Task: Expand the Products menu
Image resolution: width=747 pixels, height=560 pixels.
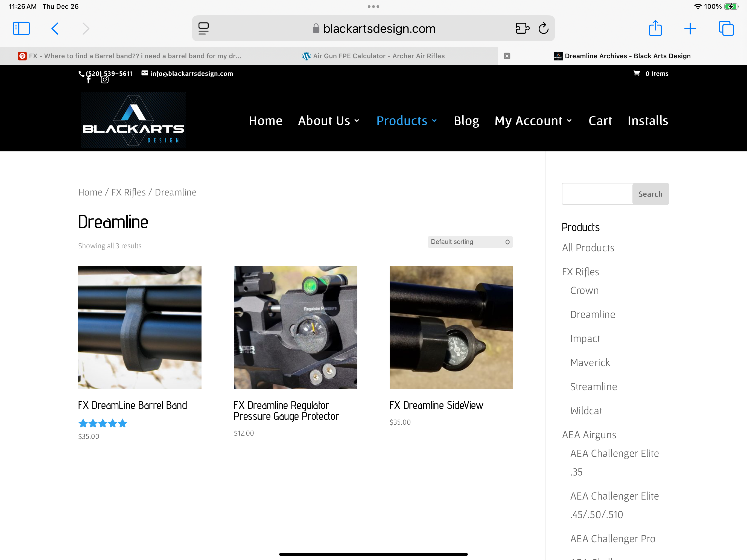Action: (407, 121)
